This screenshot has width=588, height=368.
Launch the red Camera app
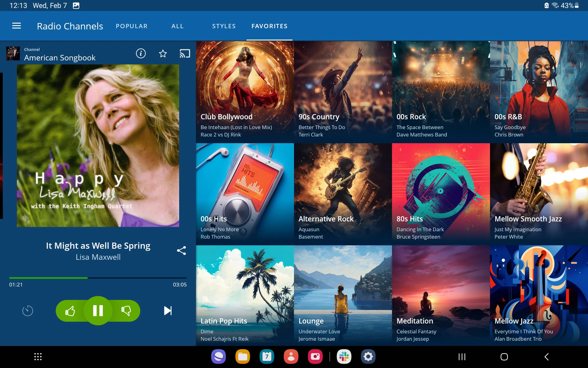click(315, 357)
